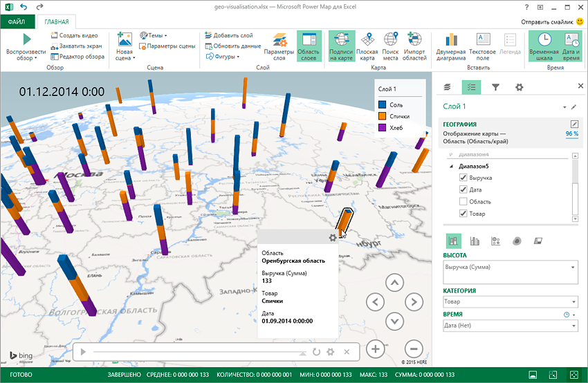Open timeline settings gear
The image size is (588, 383).
coord(331,352)
